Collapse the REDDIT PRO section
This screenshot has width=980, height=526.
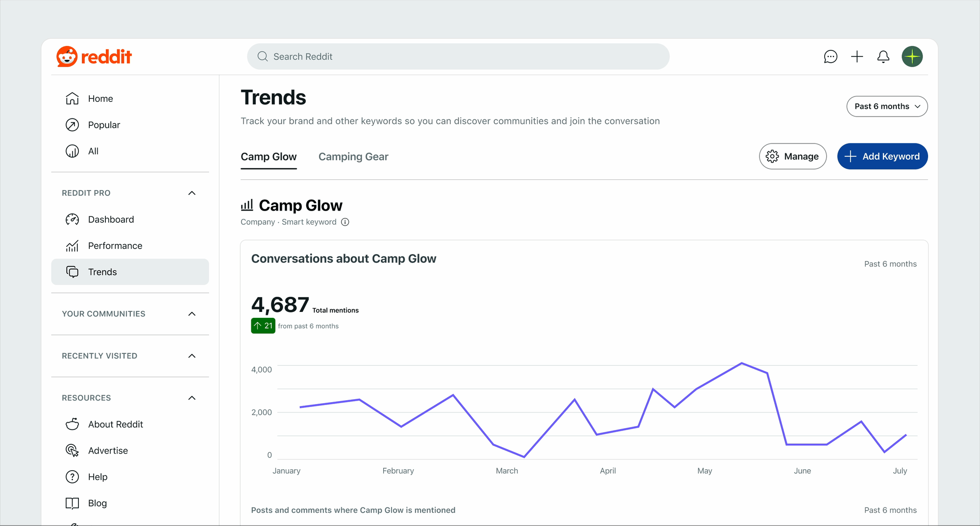[192, 192]
